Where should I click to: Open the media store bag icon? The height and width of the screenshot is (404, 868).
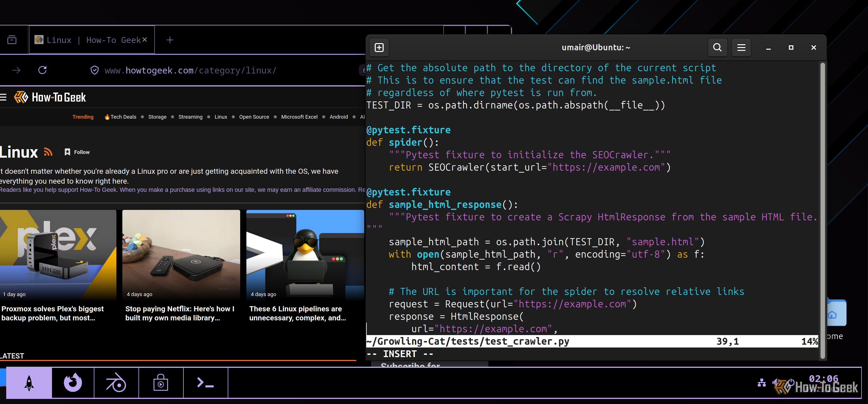point(161,383)
